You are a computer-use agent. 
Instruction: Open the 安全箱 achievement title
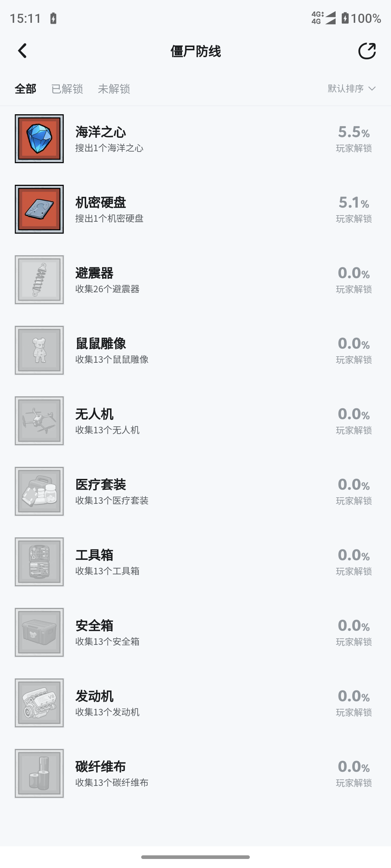point(94,626)
